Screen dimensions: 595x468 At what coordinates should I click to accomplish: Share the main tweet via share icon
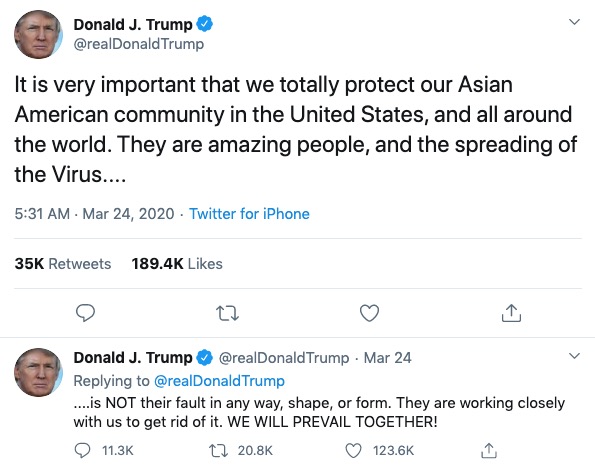pyautogui.click(x=511, y=313)
